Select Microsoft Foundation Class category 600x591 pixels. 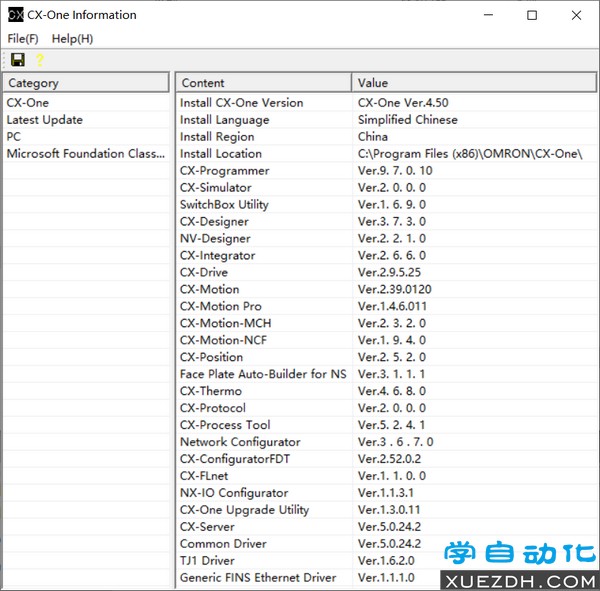click(86, 153)
